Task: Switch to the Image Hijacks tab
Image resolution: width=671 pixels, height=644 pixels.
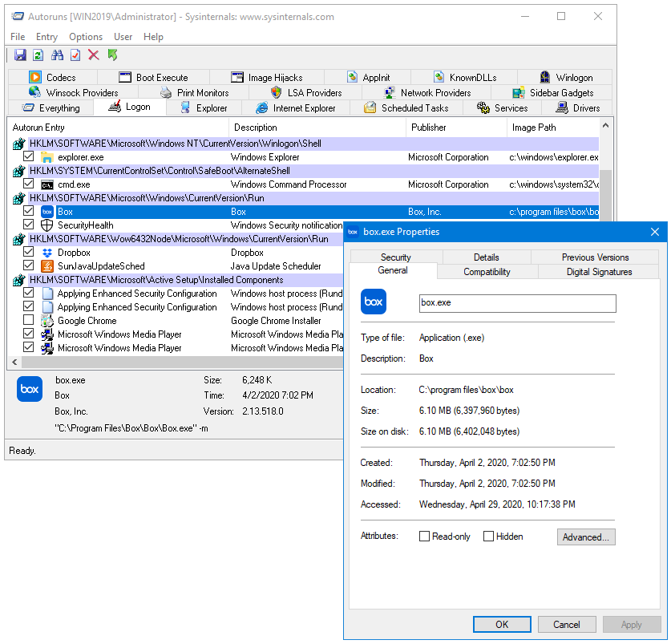Action: pos(267,78)
